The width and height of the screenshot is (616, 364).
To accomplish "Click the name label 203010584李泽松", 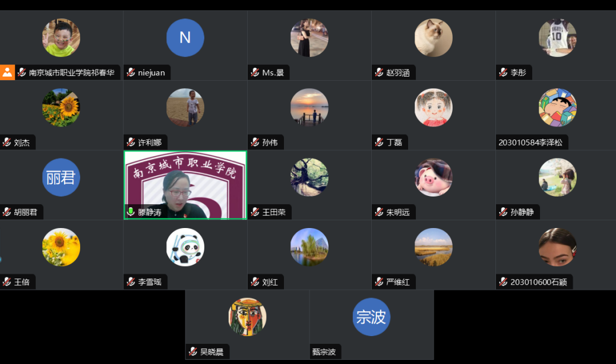I will click(530, 143).
